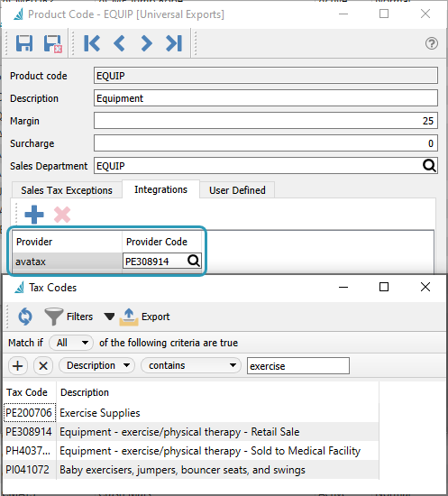Select the PE200706 Exercise Supplies row

click(191, 413)
